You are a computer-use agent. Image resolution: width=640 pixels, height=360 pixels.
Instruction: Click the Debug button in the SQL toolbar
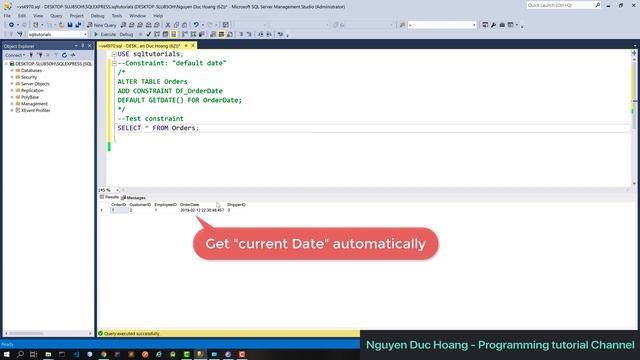click(126, 35)
